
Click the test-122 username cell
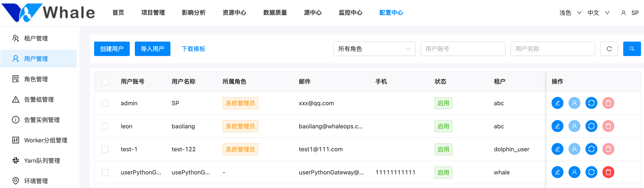click(x=184, y=149)
